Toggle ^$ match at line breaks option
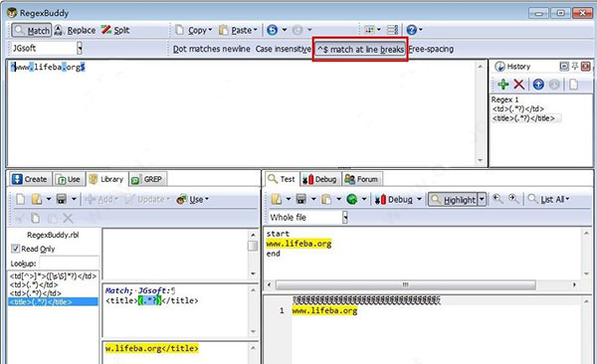597x364 pixels. coord(360,49)
